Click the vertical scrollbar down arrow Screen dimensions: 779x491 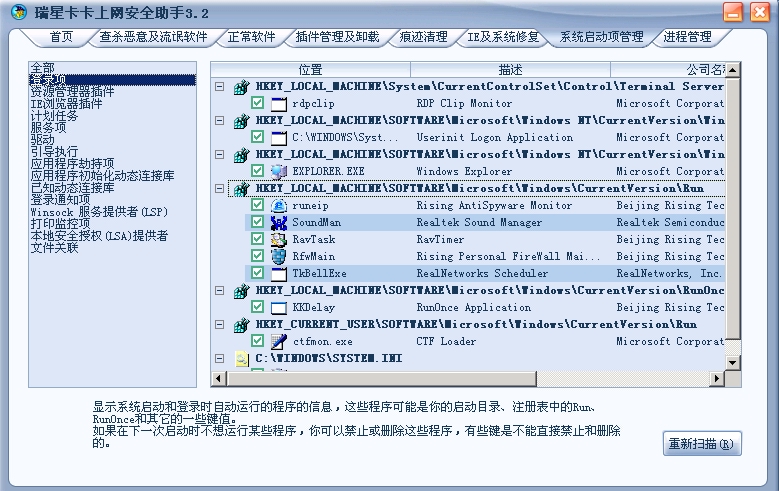point(733,363)
